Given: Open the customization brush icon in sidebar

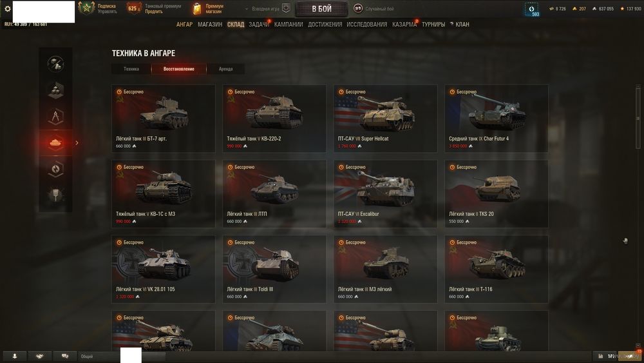Looking at the screenshot, I should point(55,195).
